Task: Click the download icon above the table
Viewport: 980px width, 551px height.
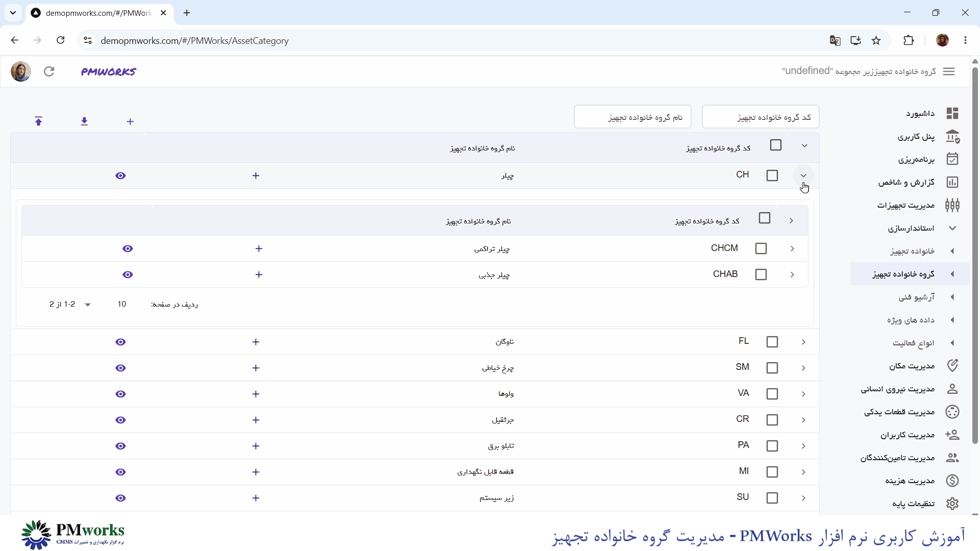Action: click(85, 121)
